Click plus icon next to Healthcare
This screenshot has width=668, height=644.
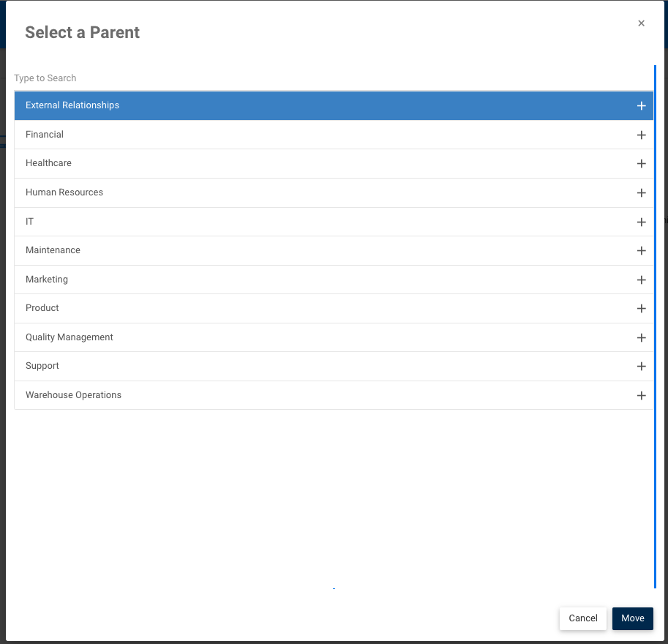tap(641, 163)
